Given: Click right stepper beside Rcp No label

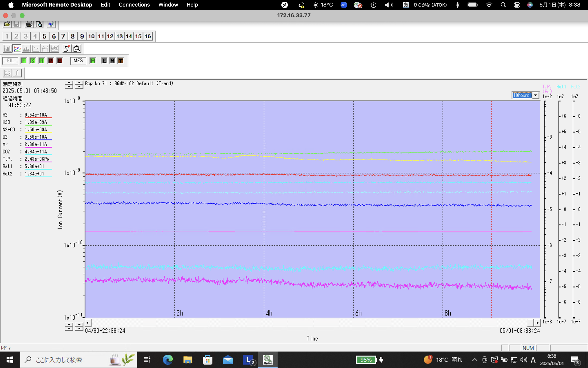Looking at the screenshot, I should (x=79, y=84).
